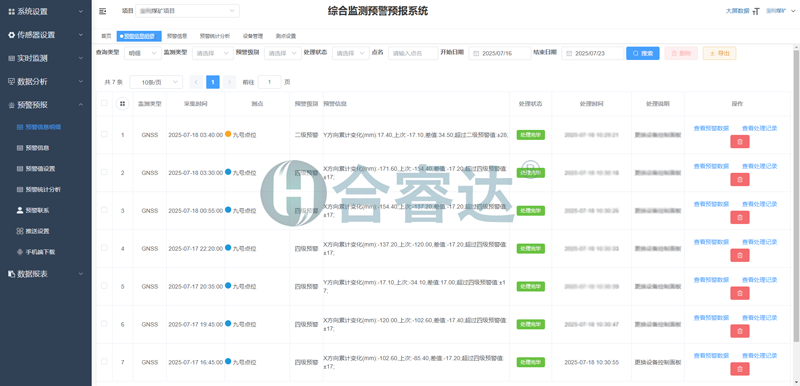
Task: Focus the 前往 go-to page input
Action: tap(269, 82)
